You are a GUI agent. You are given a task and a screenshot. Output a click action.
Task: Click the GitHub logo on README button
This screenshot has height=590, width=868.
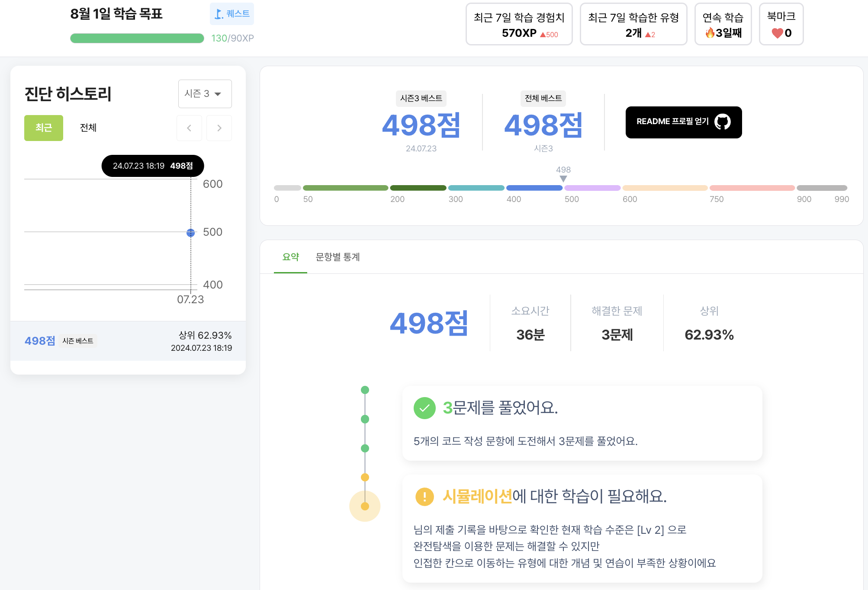(x=722, y=122)
